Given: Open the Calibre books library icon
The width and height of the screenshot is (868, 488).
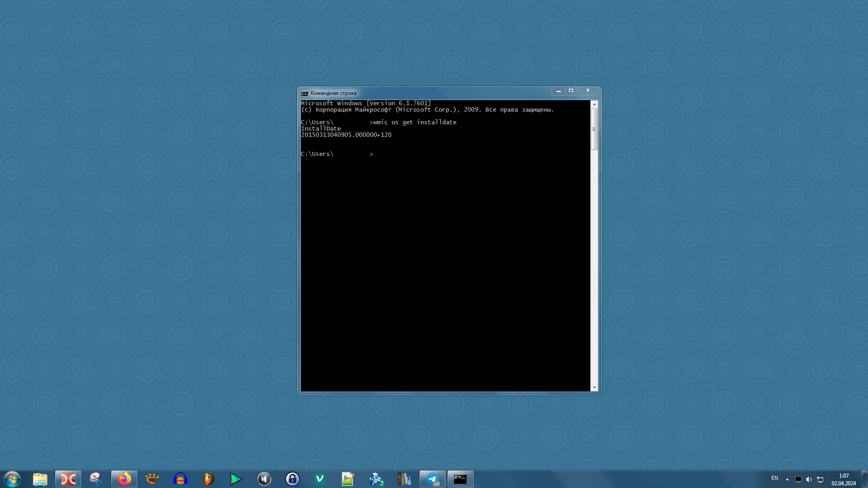Looking at the screenshot, I should coord(404,479).
